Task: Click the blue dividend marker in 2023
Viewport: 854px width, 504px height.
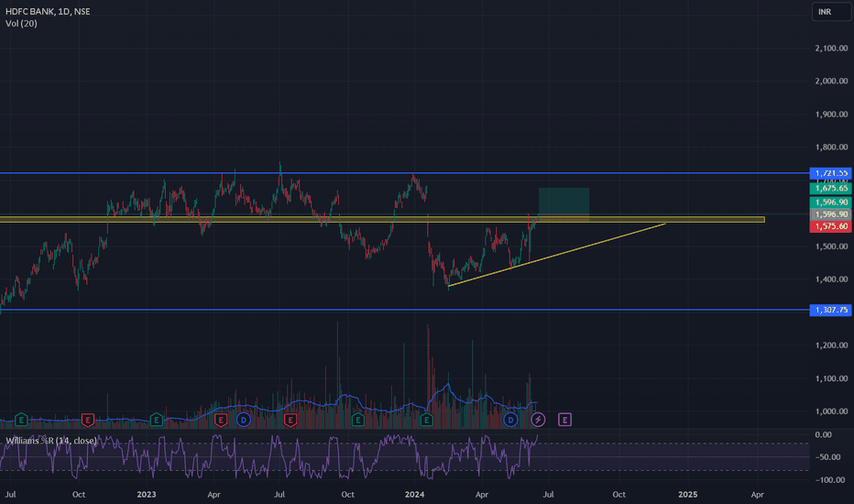Action: point(244,420)
